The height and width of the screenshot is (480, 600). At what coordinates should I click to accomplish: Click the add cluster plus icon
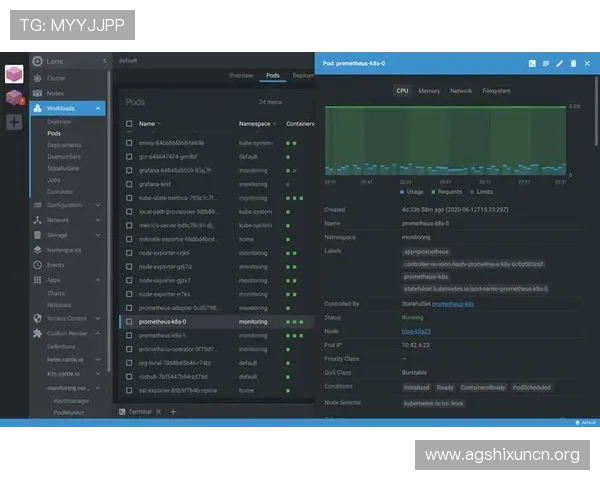click(x=14, y=122)
